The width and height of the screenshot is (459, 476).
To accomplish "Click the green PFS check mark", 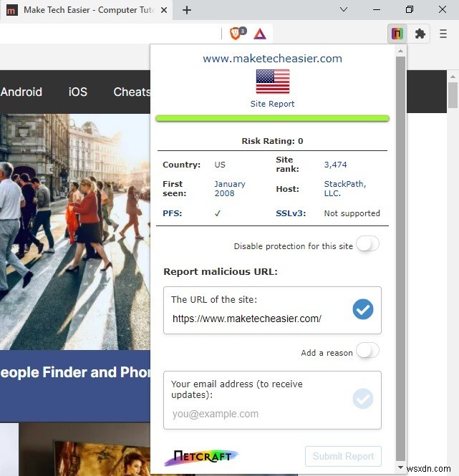I will click(x=218, y=213).
